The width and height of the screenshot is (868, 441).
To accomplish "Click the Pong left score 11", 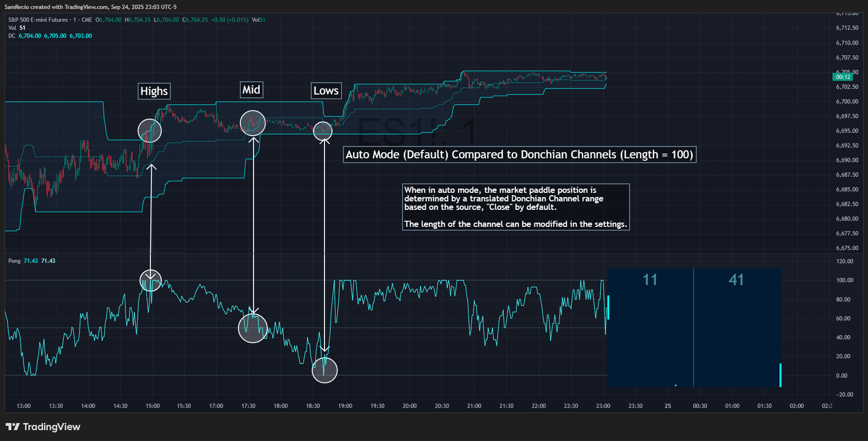I will (650, 280).
